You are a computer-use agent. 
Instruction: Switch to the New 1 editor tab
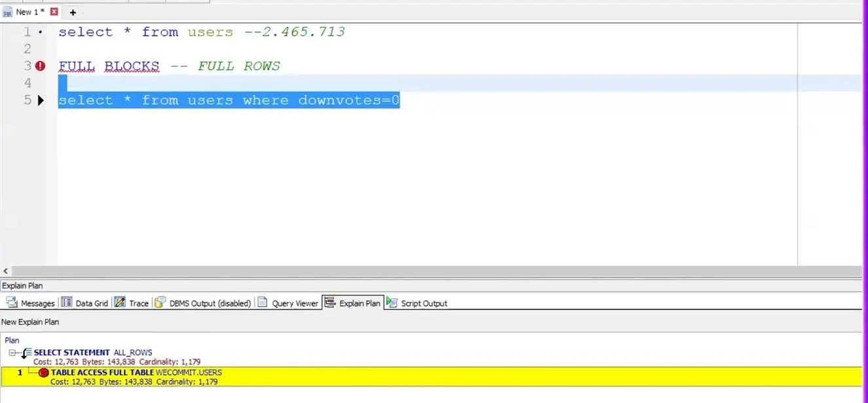(x=30, y=12)
